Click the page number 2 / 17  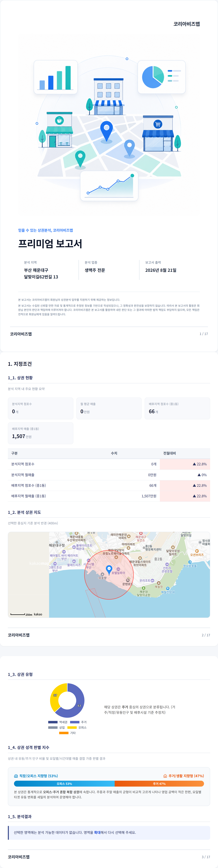click(206, 635)
